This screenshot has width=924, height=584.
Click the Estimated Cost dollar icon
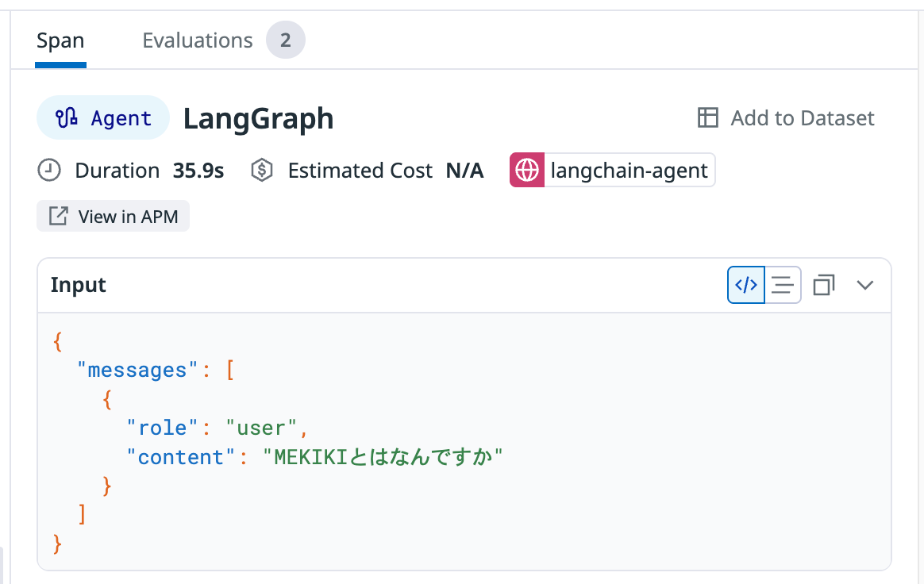tap(262, 171)
